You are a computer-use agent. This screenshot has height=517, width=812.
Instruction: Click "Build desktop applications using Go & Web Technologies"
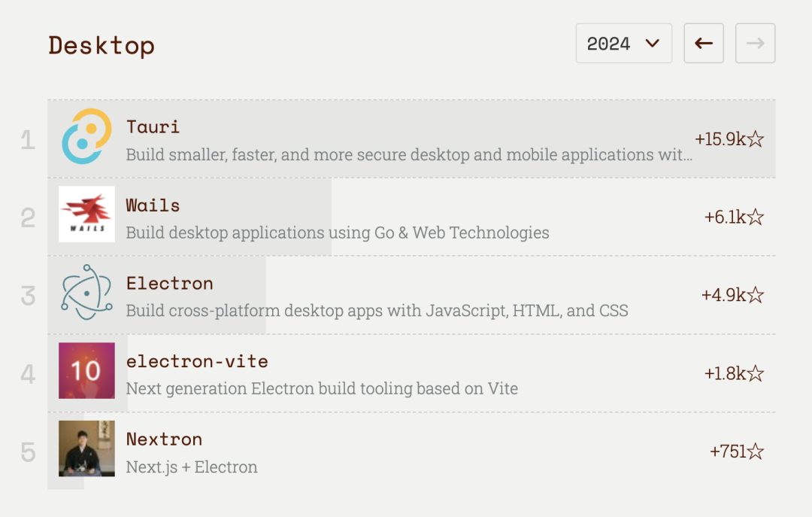(338, 233)
